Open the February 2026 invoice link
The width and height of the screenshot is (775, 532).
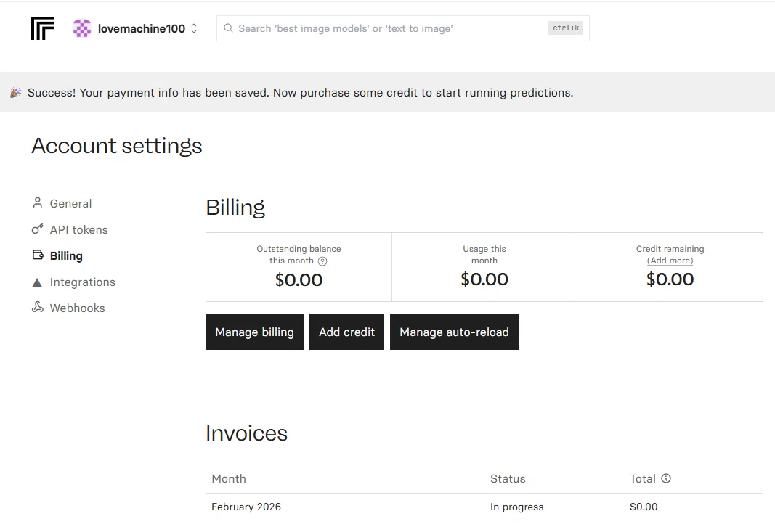tap(246, 507)
